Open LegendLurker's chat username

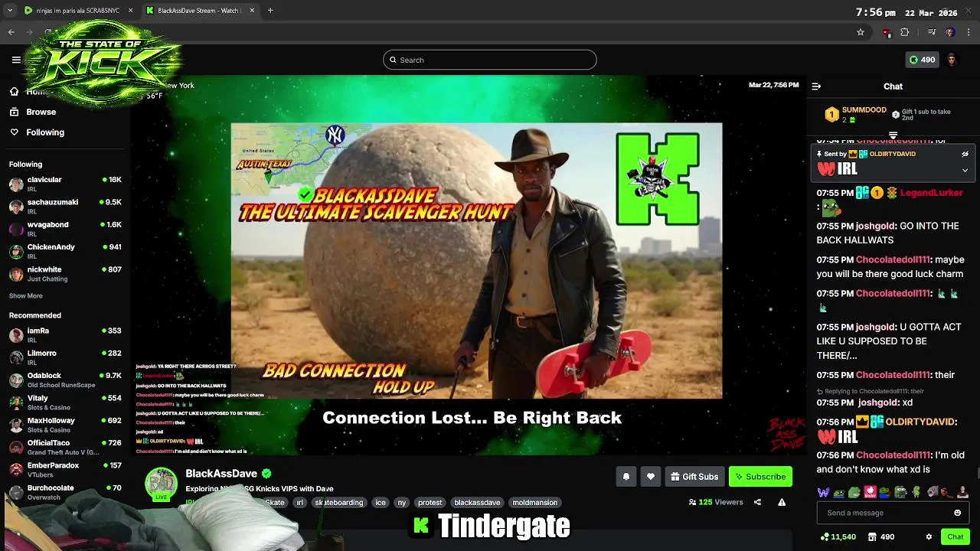pos(931,193)
